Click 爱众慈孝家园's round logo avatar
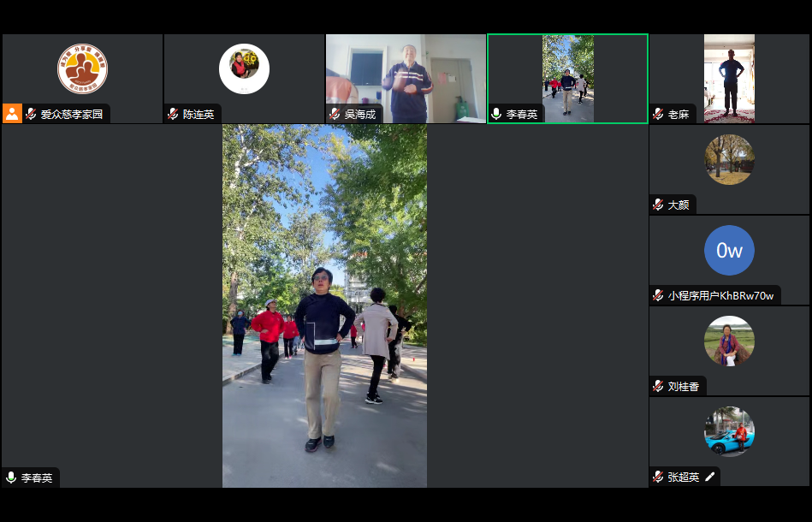Image resolution: width=812 pixels, height=522 pixels. pos(82,68)
